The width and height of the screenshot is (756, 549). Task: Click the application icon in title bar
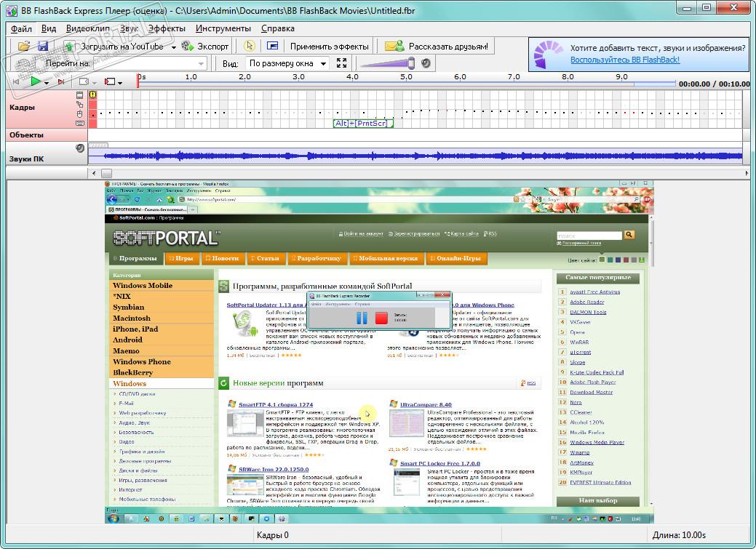(x=12, y=10)
